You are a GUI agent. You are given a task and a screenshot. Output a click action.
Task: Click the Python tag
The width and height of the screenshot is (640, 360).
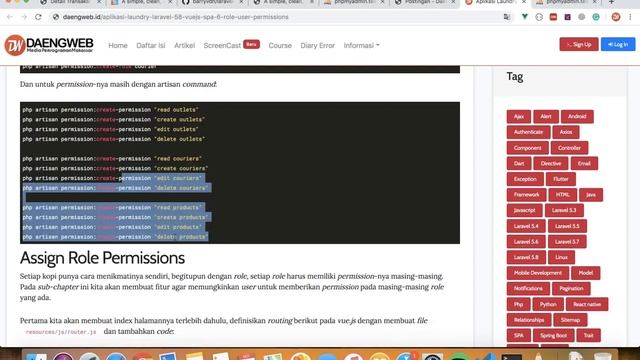point(548,304)
